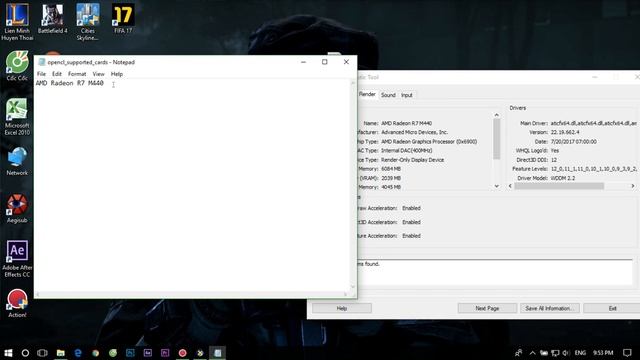Launch Microsoft Edge from the taskbar

[x=78, y=353]
